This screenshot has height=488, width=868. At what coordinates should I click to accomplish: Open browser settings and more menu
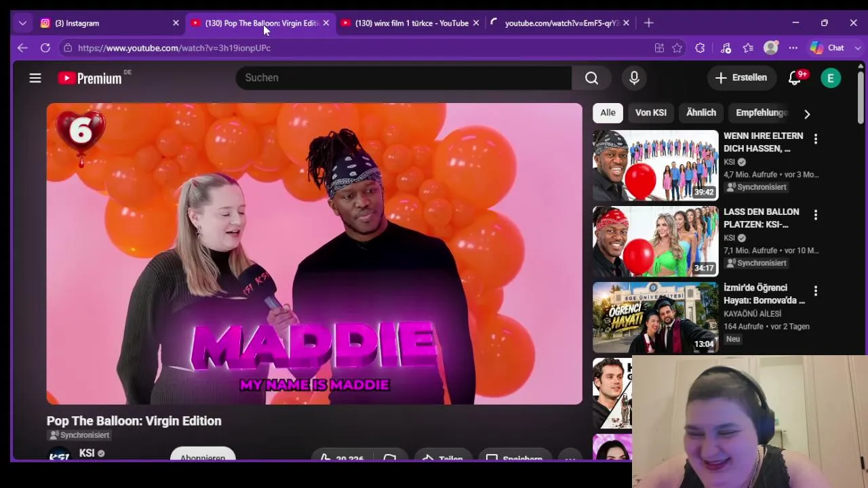click(x=793, y=48)
